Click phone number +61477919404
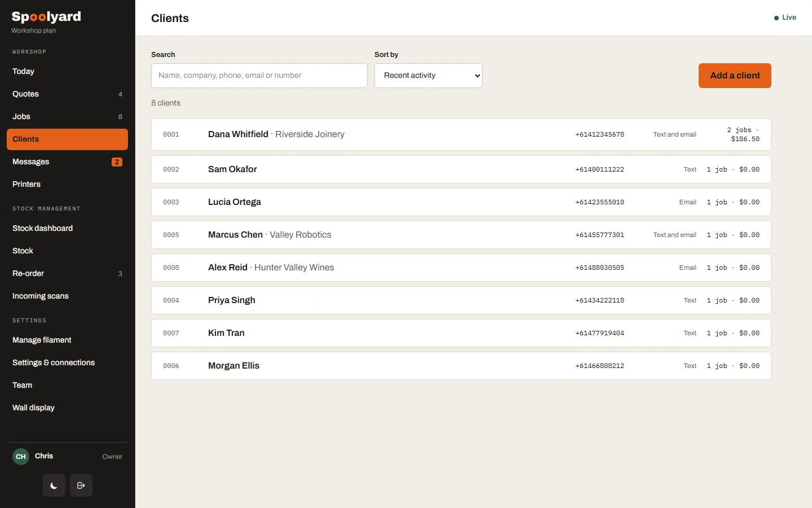This screenshot has height=508, width=812. (x=599, y=333)
